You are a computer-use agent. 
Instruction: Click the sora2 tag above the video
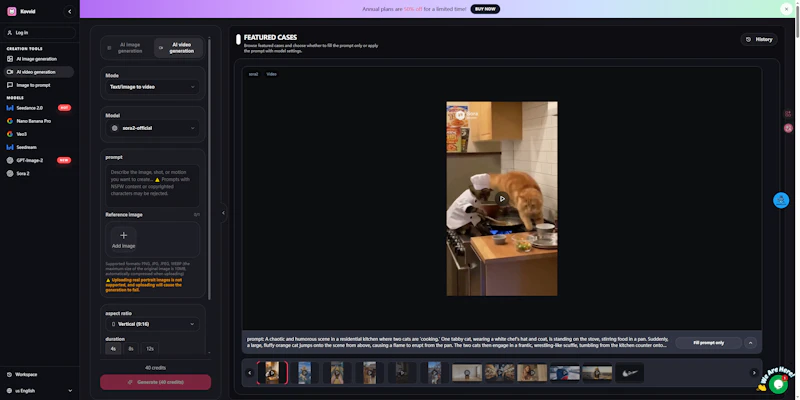[x=254, y=74]
